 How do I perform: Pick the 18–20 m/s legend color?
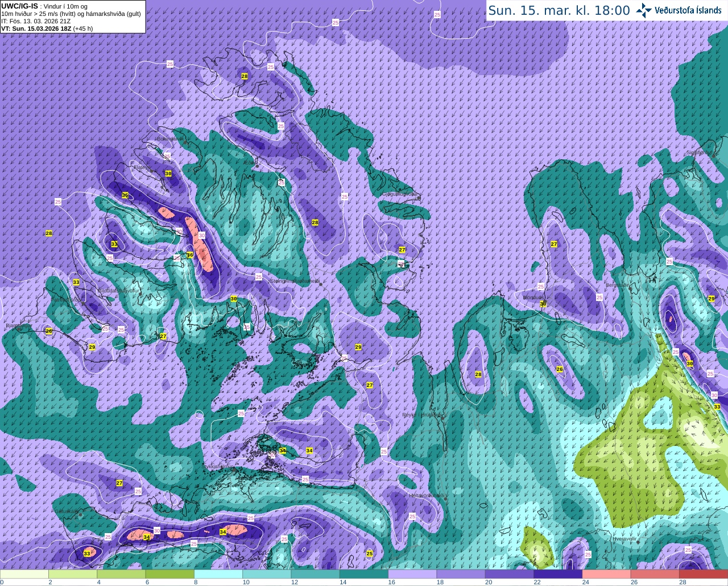point(461,574)
